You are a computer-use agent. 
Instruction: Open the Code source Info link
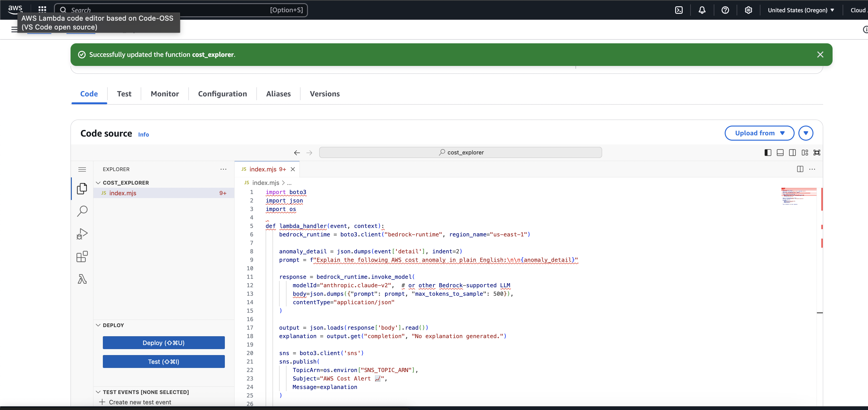point(144,135)
